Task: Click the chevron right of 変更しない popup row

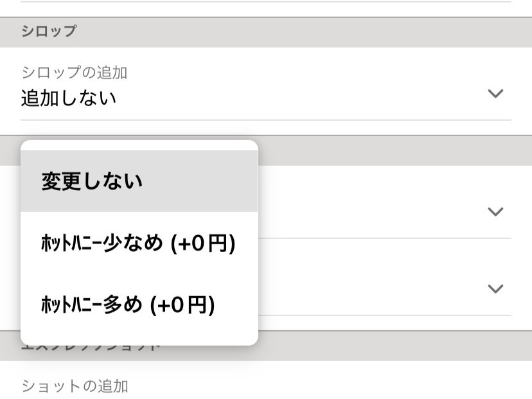Action: pos(494,212)
